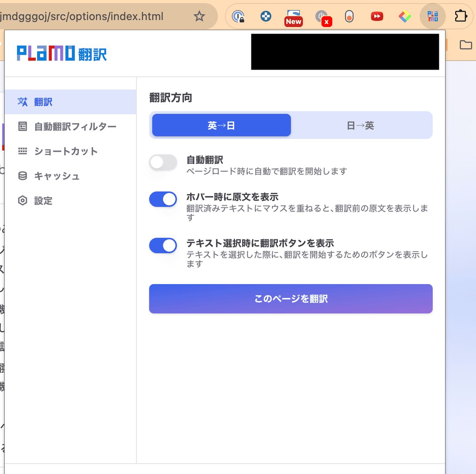The width and height of the screenshot is (476, 474).
Task: Turn off テキスト選択時に翻訳ボタンを表示
Action: click(163, 245)
